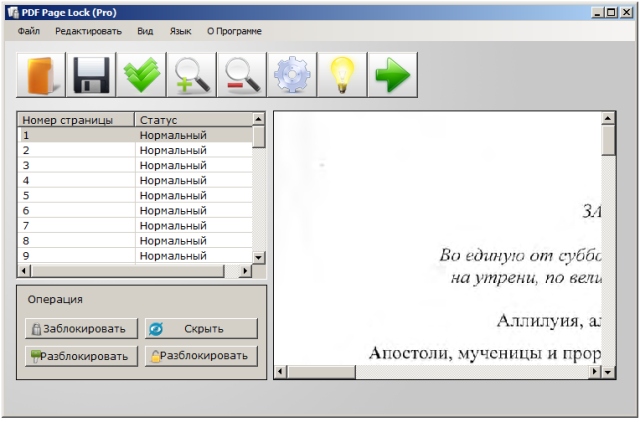Select page 4 row in the list

click(135, 180)
